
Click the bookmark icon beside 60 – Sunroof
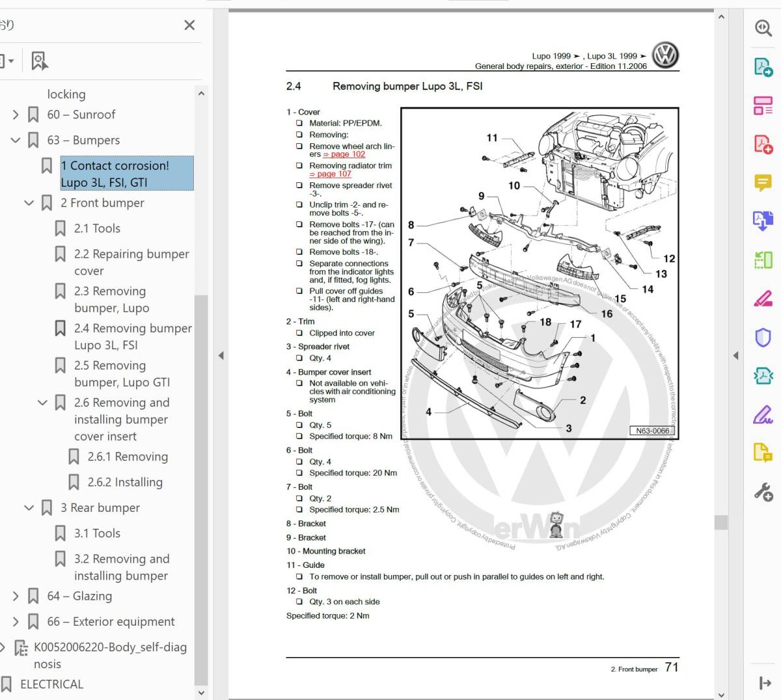tap(33, 115)
